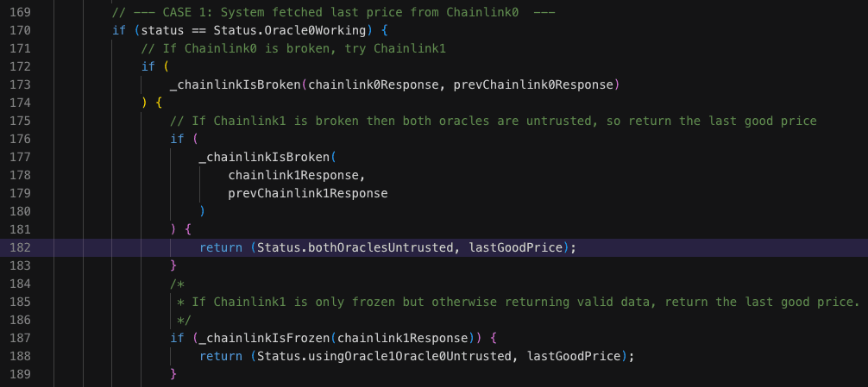
Task: Click prevChainlink0Response argument on line 173
Action: click(x=533, y=84)
